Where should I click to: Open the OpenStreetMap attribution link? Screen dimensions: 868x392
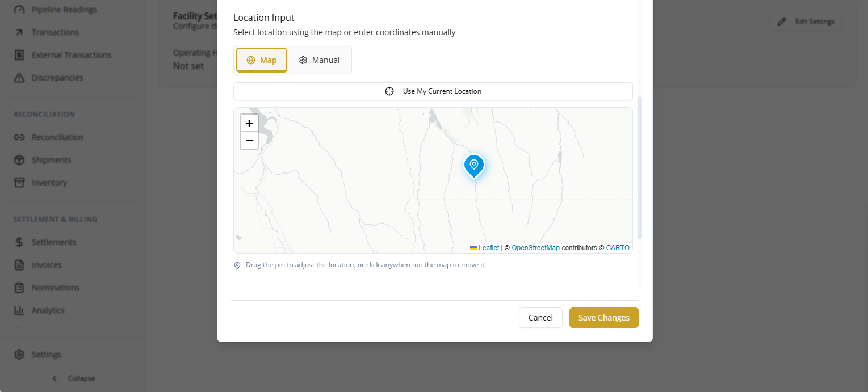[x=536, y=248]
